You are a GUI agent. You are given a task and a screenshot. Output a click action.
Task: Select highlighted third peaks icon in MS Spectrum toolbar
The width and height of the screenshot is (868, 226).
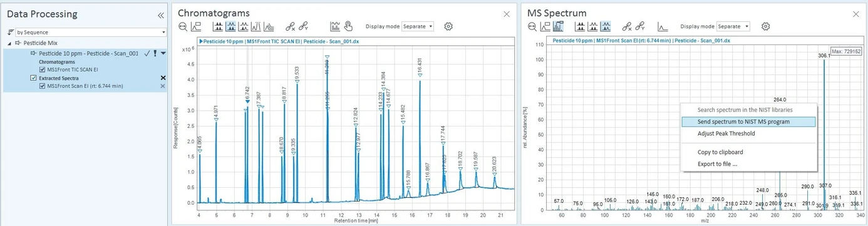coord(606,26)
